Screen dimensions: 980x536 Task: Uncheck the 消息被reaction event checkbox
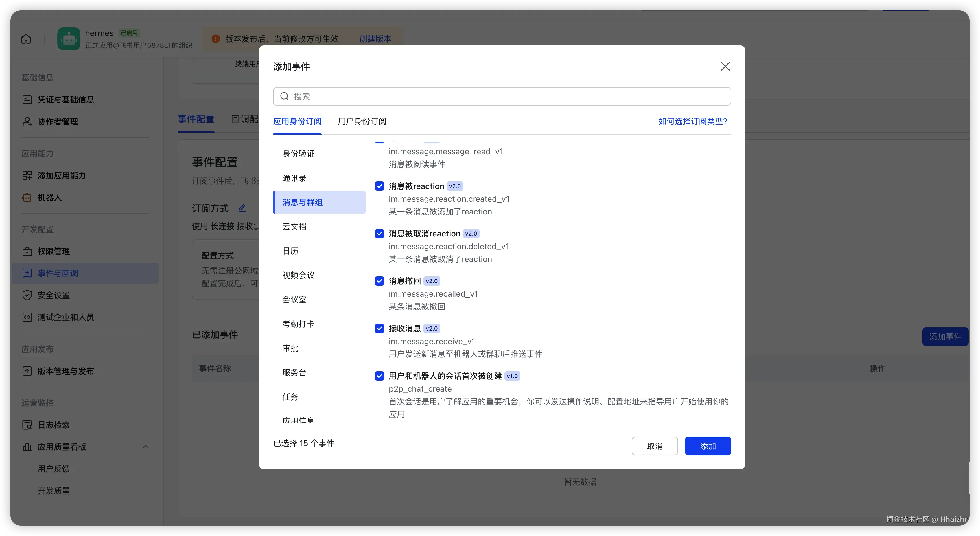click(x=379, y=186)
